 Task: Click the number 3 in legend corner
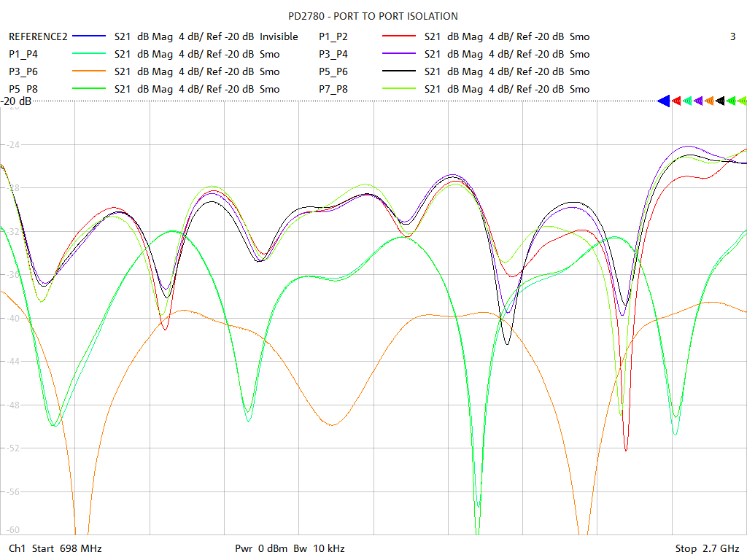pos(732,36)
